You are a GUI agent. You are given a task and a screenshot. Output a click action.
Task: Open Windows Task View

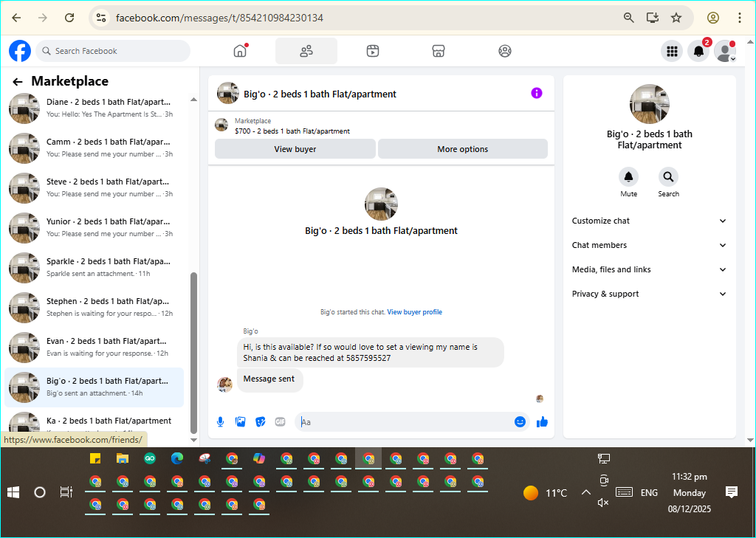click(66, 492)
